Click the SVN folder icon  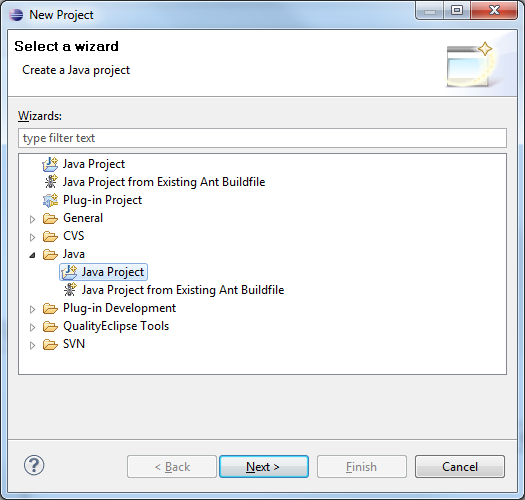50,344
